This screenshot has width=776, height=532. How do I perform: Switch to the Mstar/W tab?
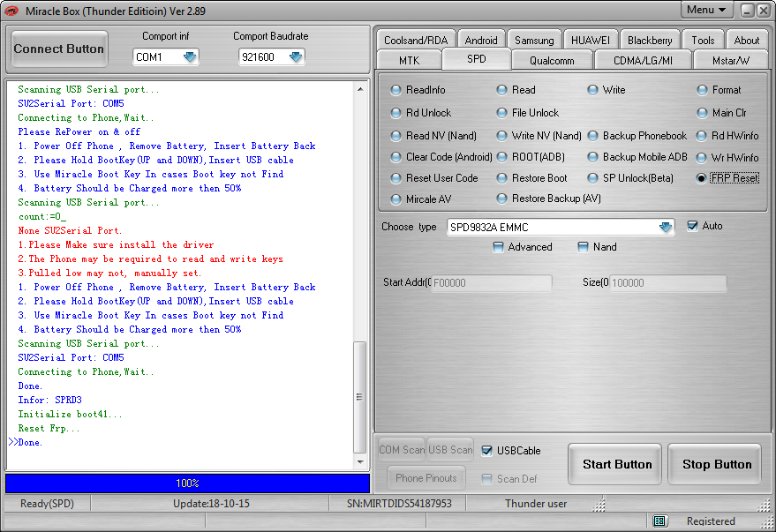click(x=731, y=60)
